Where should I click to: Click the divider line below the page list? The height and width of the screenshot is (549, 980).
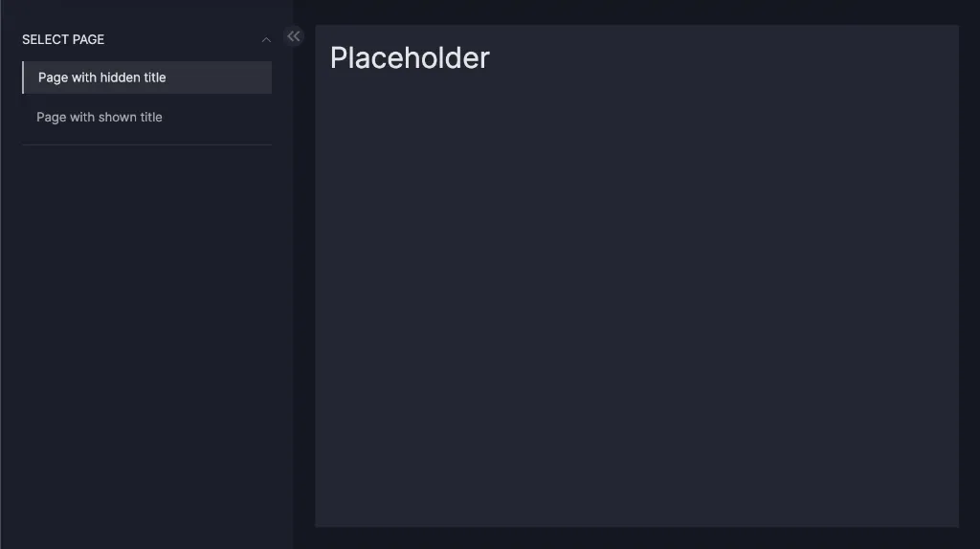pos(146,144)
